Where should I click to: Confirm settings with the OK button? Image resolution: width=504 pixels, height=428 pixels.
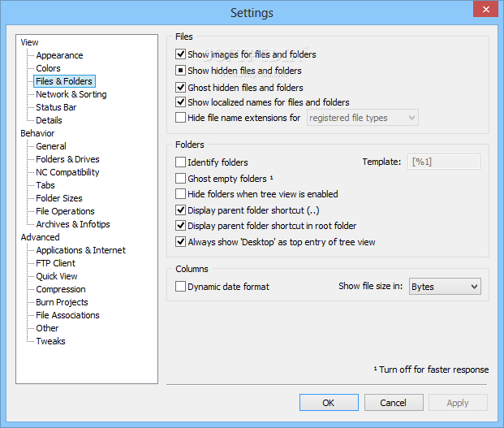tap(329, 403)
